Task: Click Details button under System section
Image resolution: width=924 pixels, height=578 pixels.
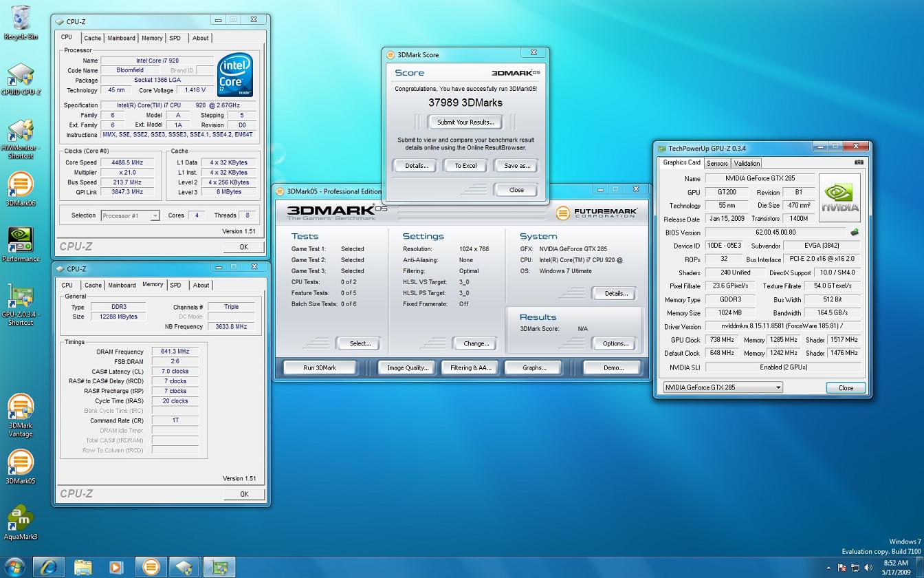Action: click(616, 293)
